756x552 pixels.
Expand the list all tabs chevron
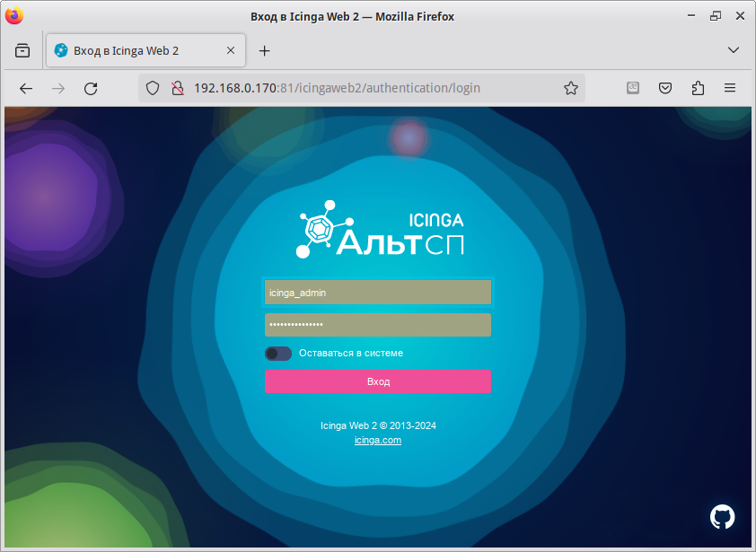coord(733,50)
